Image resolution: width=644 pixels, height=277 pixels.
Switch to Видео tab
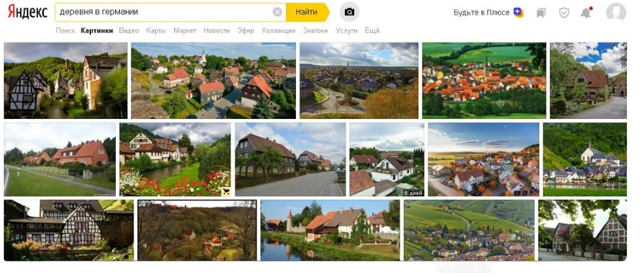click(129, 31)
